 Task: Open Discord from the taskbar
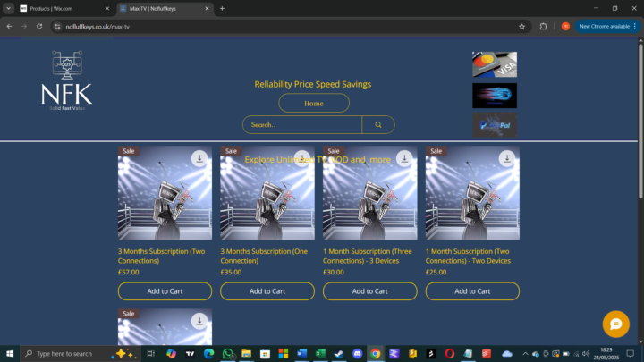click(x=357, y=353)
